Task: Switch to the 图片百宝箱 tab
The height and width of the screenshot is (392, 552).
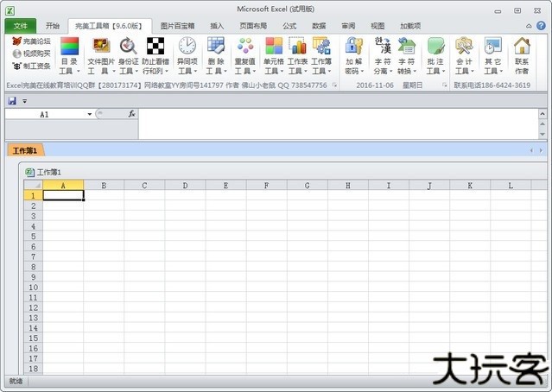Action: pos(177,26)
